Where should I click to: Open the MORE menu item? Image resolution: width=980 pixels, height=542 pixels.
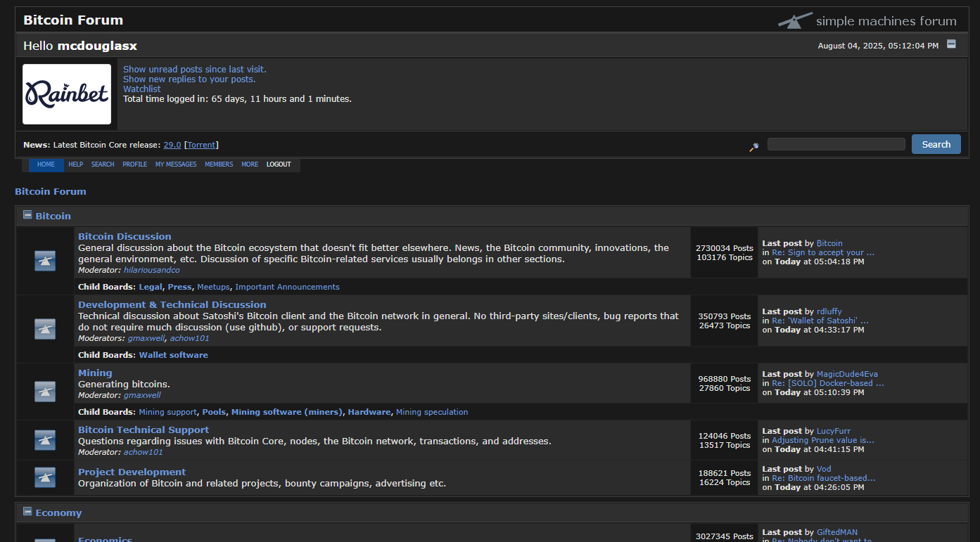point(250,164)
